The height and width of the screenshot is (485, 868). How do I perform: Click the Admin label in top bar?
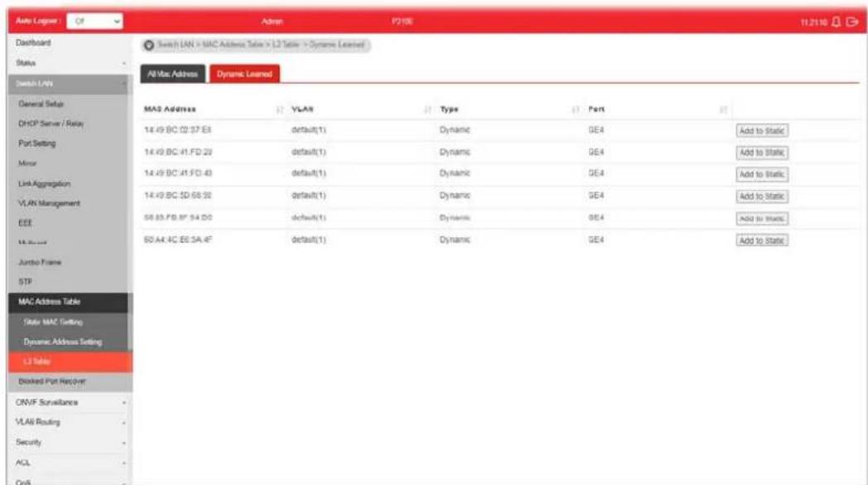click(x=272, y=22)
